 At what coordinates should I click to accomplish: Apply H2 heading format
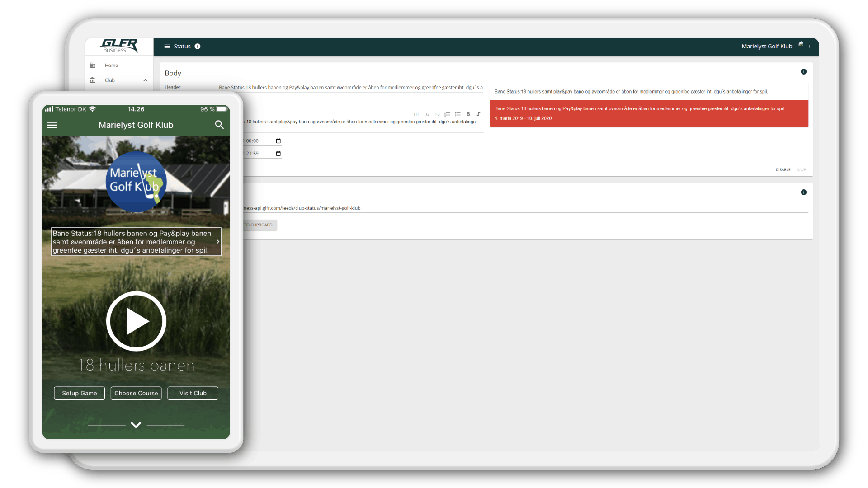pyautogui.click(x=426, y=114)
